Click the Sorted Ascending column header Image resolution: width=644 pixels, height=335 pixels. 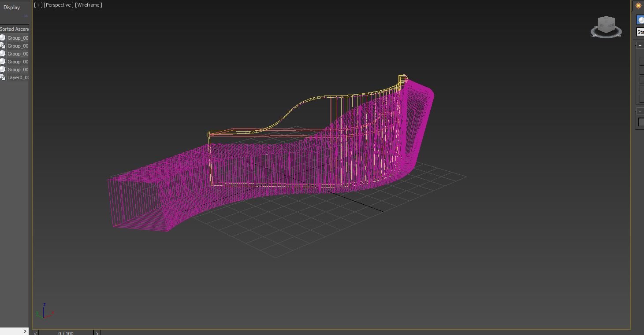(x=14, y=29)
